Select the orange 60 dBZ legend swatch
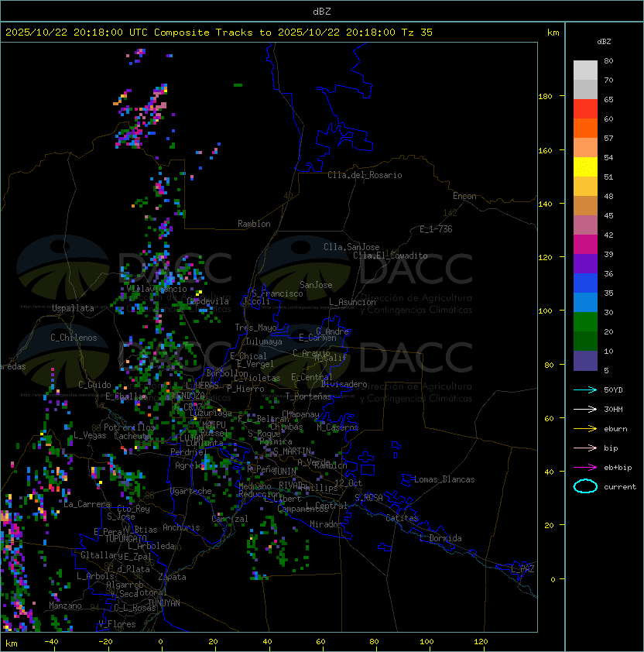Image resolution: width=644 pixels, height=652 pixels. 585,128
